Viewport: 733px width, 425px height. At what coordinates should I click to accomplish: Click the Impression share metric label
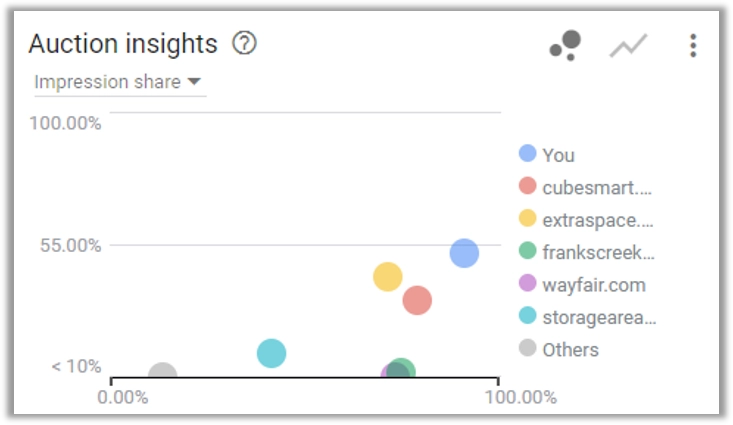coord(108,82)
